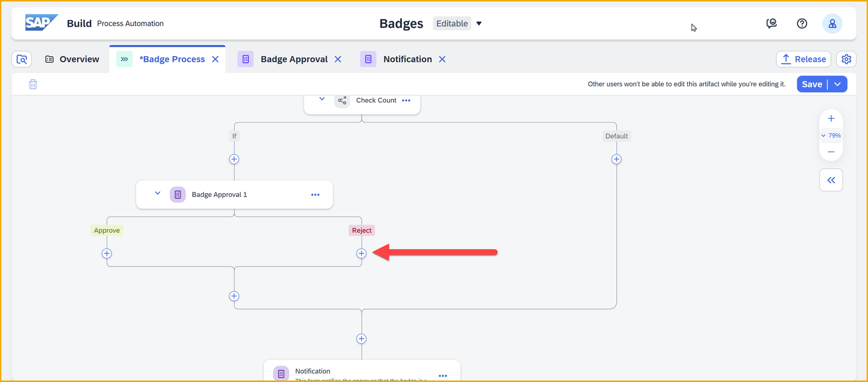Click the SAP logo

[x=41, y=23]
